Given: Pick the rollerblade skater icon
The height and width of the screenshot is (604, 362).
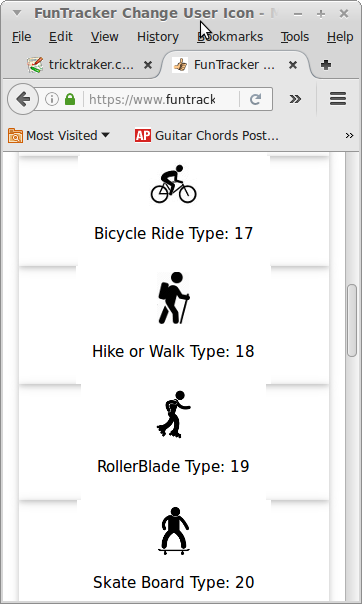Looking at the screenshot, I should point(174,414).
